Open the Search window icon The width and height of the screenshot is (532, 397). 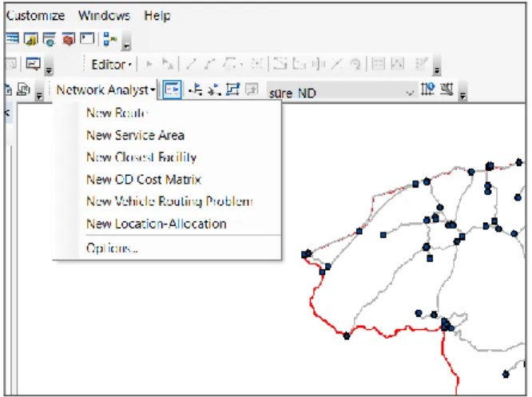[50, 39]
